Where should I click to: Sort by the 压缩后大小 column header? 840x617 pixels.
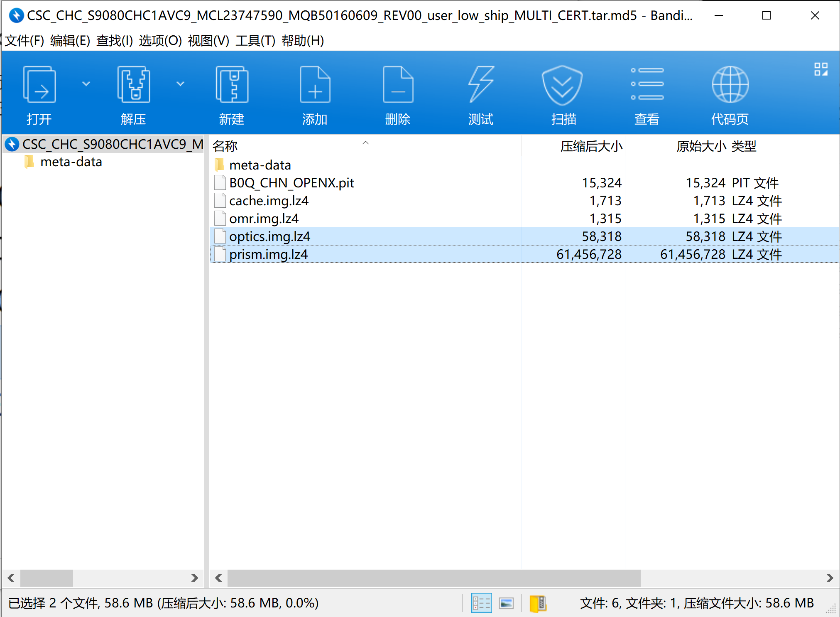tap(573, 146)
